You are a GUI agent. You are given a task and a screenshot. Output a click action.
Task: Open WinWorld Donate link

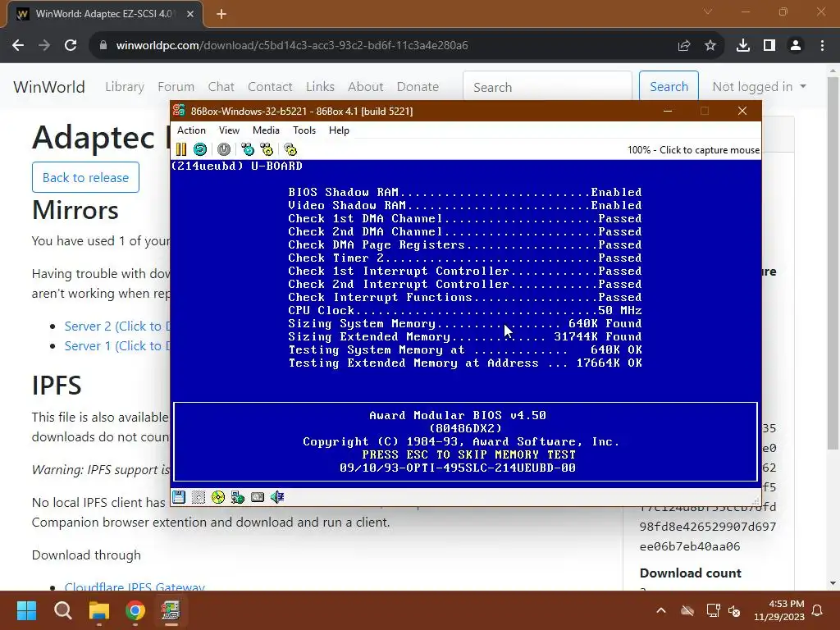point(418,87)
